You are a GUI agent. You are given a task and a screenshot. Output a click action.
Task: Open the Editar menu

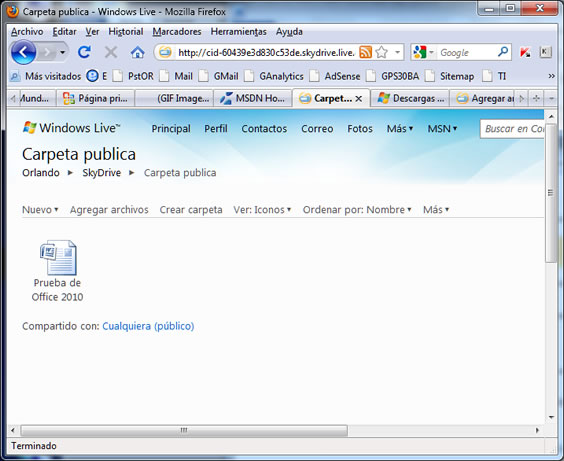[x=64, y=32]
